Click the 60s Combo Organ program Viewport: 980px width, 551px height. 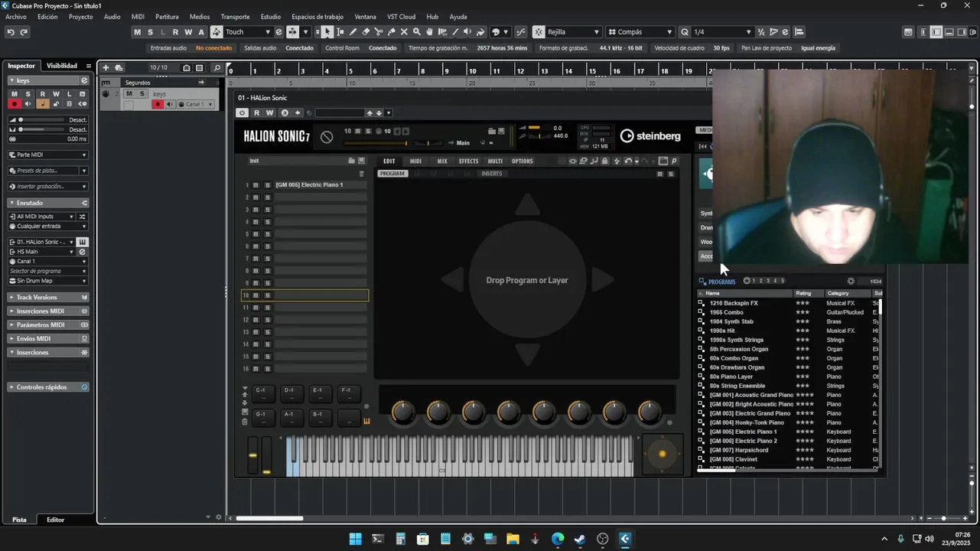(734, 358)
